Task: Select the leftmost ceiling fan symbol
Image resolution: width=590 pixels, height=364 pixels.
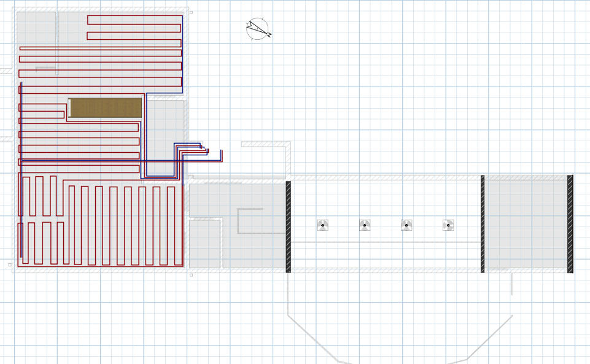Action: (323, 225)
